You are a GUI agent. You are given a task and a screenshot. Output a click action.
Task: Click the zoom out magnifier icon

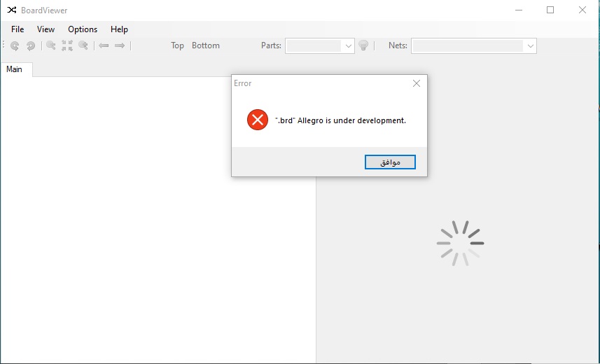tap(51, 45)
